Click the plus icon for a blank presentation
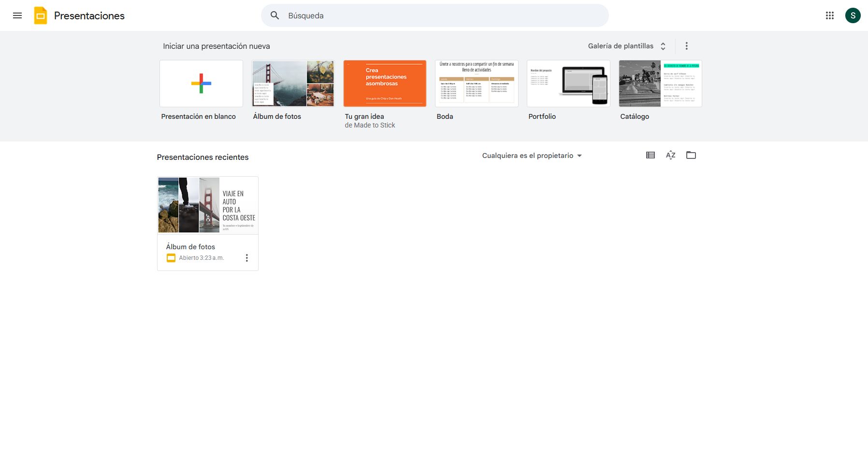 200,83
